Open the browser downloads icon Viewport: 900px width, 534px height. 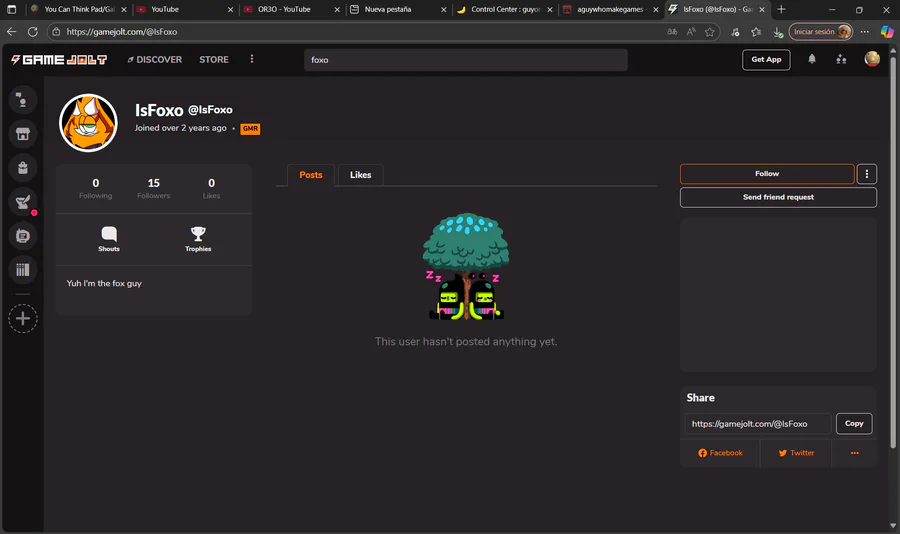click(778, 32)
